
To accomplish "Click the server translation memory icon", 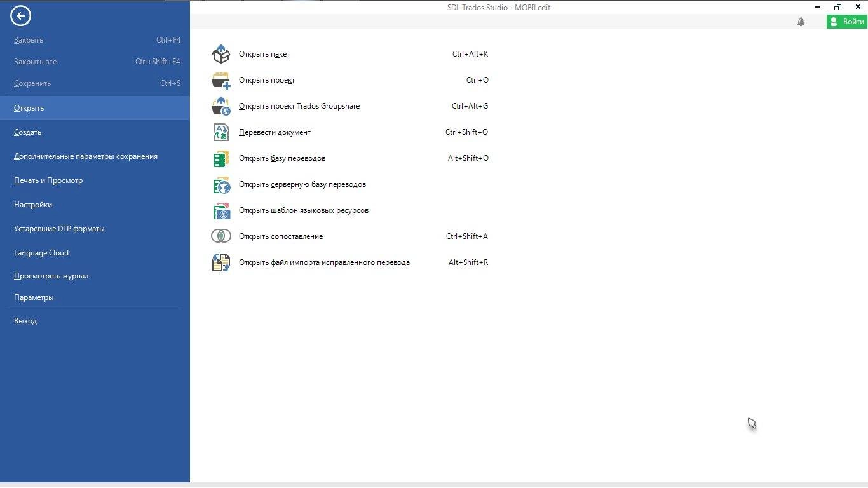I will [x=221, y=184].
